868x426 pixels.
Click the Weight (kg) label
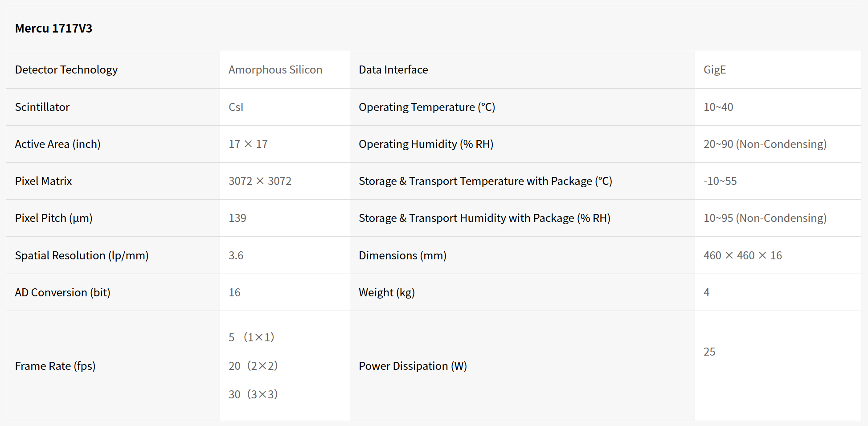click(x=386, y=293)
